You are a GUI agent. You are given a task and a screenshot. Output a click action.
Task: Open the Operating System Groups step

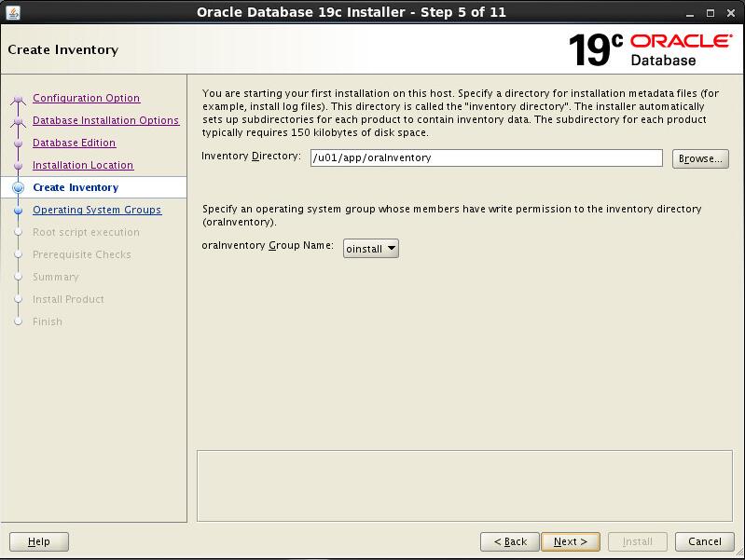[97, 210]
